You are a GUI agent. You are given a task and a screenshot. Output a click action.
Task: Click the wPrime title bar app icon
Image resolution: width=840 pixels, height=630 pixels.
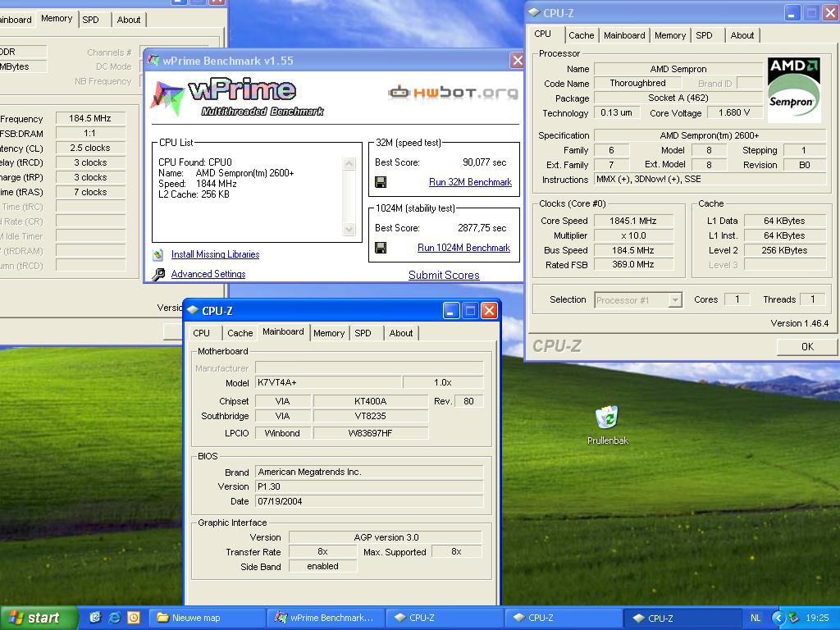[x=153, y=61]
